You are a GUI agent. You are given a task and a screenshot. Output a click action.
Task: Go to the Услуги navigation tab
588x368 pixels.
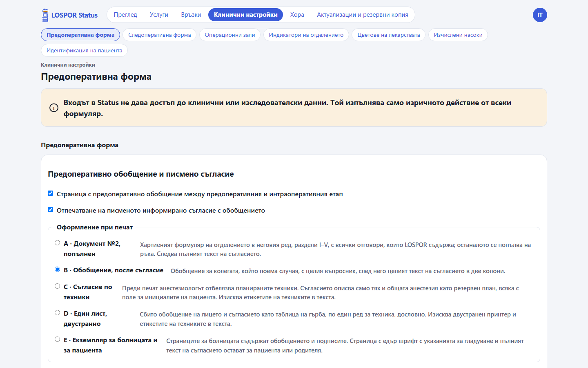pos(159,15)
